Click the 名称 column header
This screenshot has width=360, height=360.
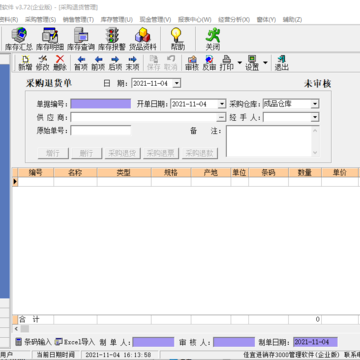75,172
